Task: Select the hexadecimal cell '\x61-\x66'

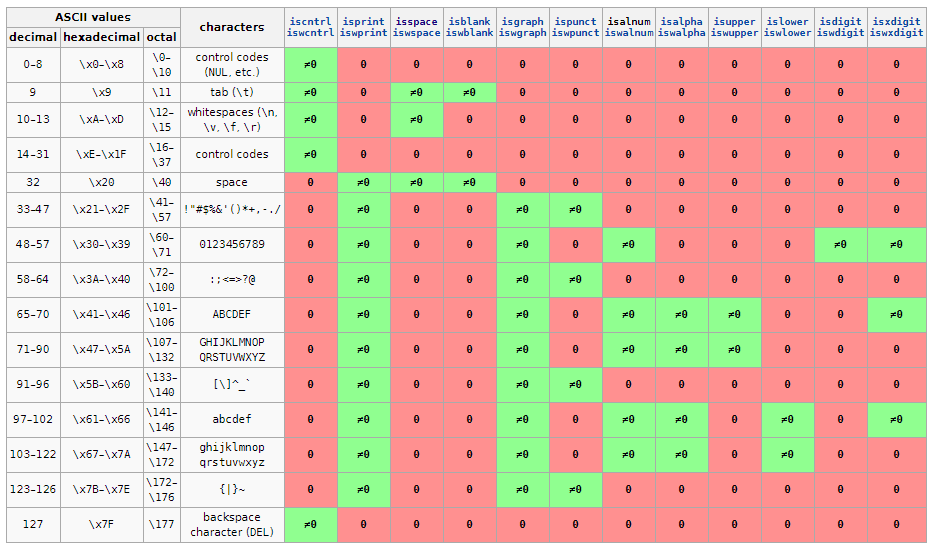Action: point(102,419)
